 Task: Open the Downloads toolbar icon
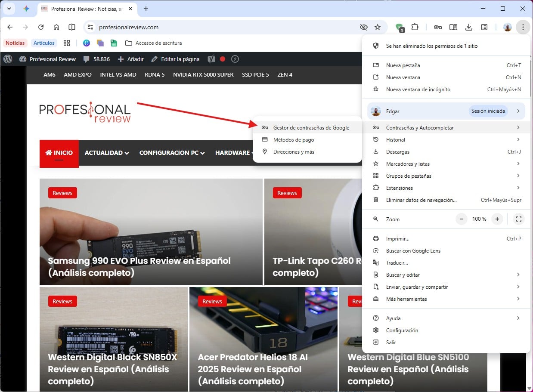tap(469, 27)
